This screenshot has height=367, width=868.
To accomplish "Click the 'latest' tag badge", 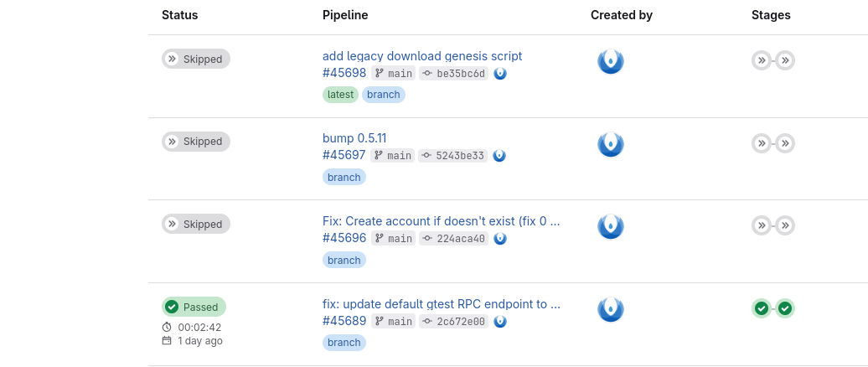I will (340, 95).
